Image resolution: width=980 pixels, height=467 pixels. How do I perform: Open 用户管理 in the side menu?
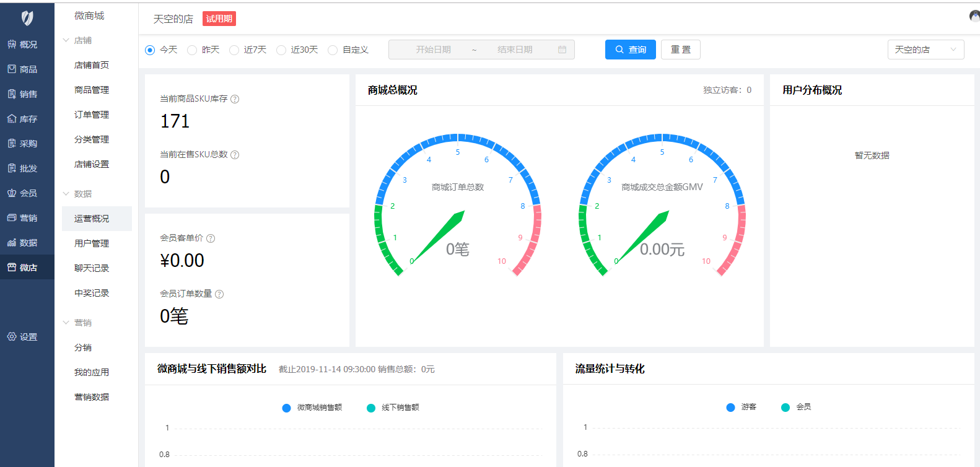92,243
